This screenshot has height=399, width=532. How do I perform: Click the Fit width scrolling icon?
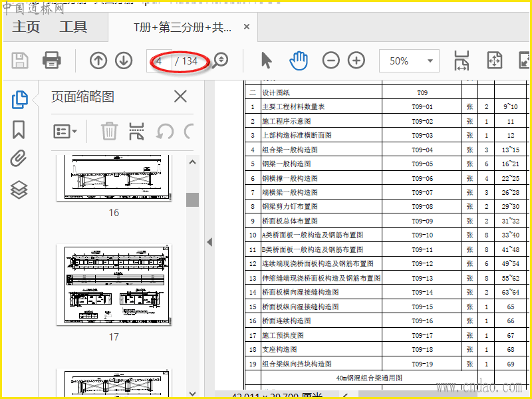pyautogui.click(x=462, y=61)
